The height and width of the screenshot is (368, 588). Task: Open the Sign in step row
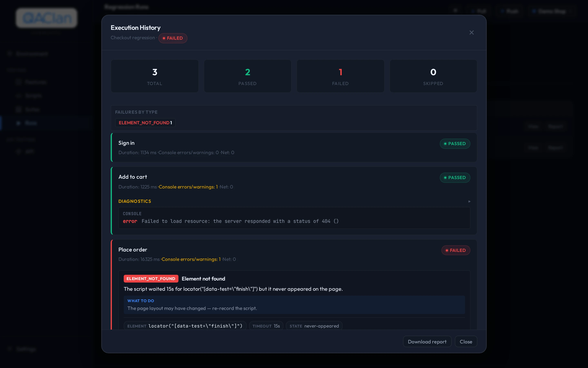[x=294, y=147]
